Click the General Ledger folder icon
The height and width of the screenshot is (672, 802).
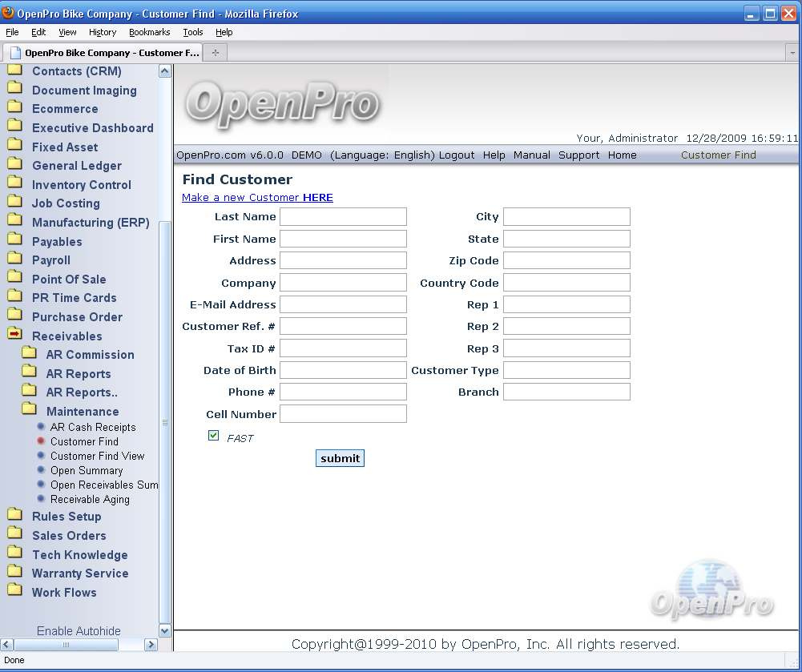point(14,164)
